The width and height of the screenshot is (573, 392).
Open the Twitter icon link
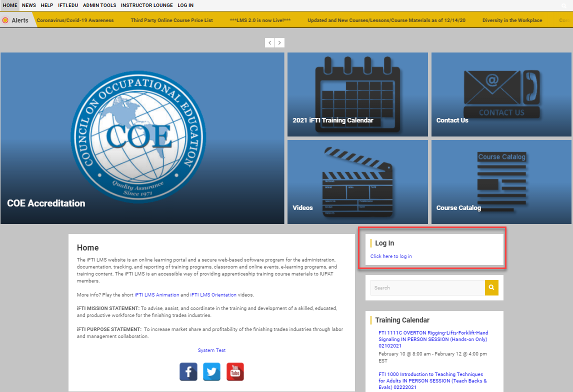pyautogui.click(x=211, y=371)
